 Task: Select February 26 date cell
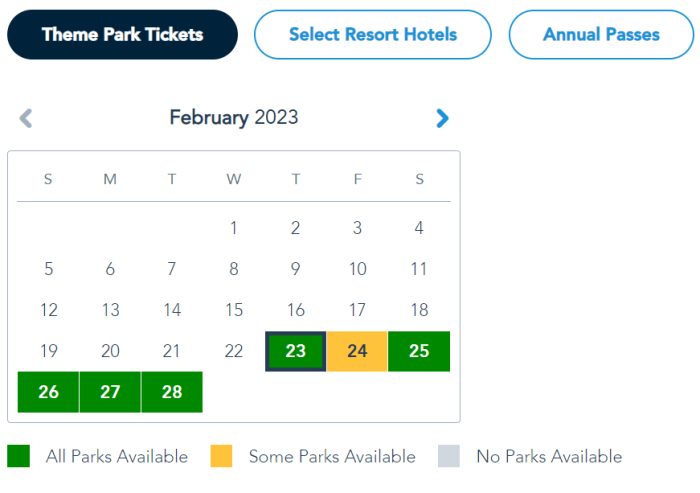pos(48,392)
